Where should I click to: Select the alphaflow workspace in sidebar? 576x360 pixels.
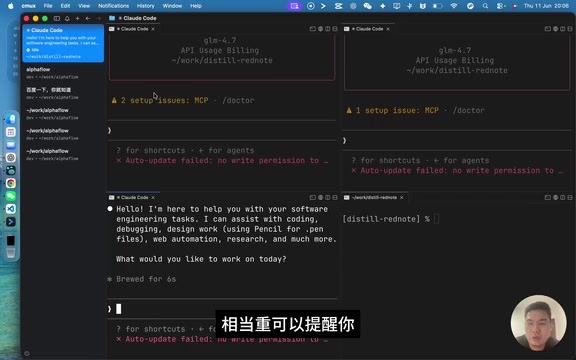(x=63, y=73)
